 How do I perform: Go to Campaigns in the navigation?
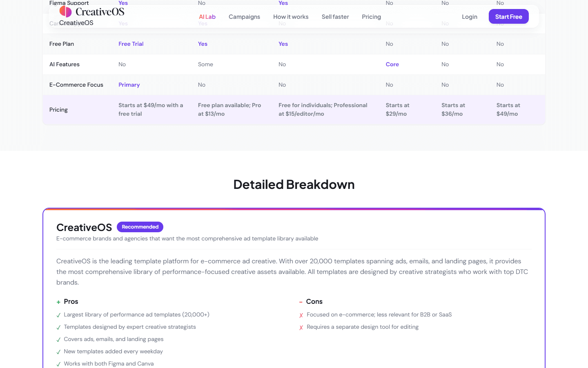click(x=244, y=17)
